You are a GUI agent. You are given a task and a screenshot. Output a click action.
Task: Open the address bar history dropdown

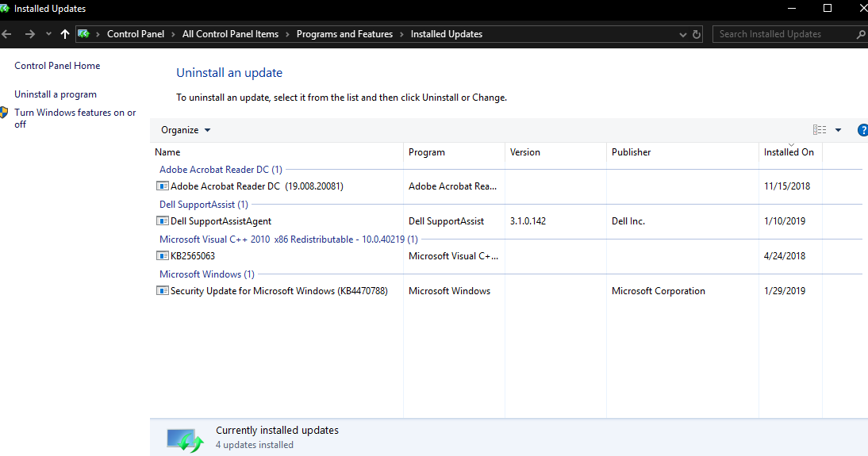pos(684,34)
